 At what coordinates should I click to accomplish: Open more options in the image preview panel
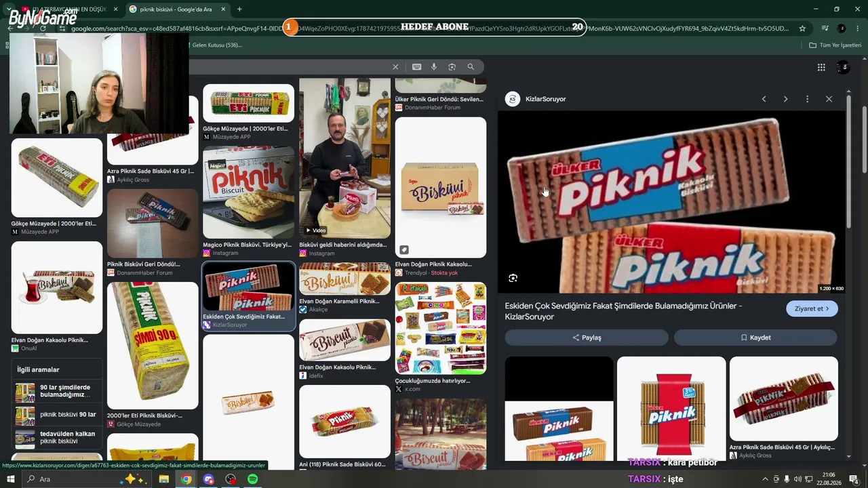[x=807, y=99]
